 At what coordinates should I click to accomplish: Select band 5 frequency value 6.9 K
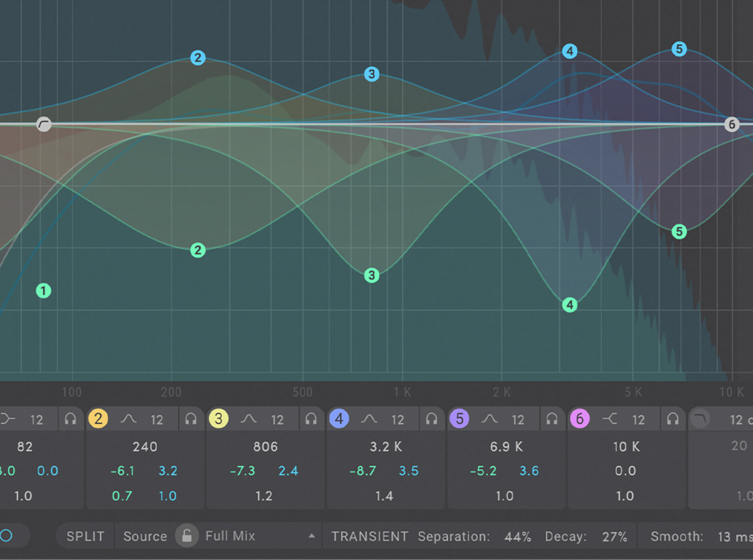click(506, 447)
